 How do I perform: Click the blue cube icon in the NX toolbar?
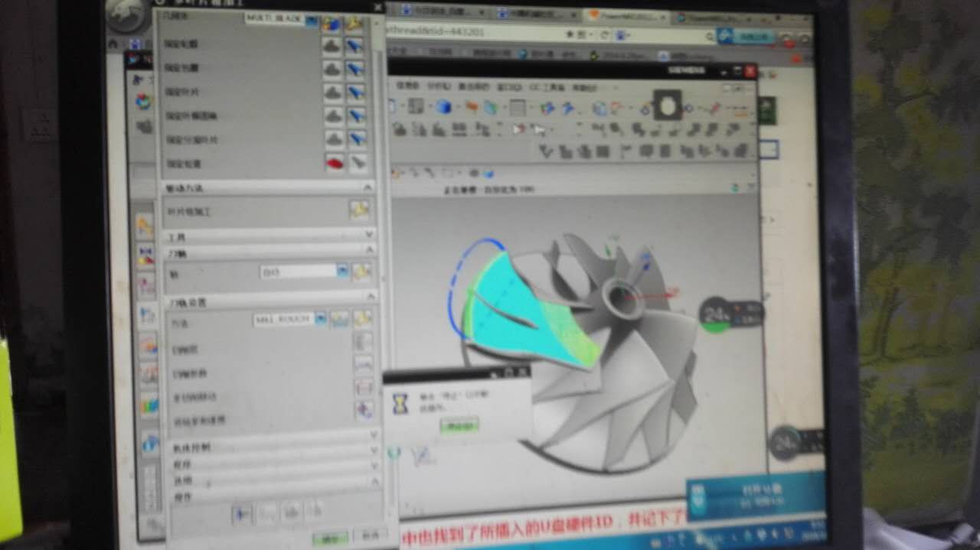[x=443, y=107]
